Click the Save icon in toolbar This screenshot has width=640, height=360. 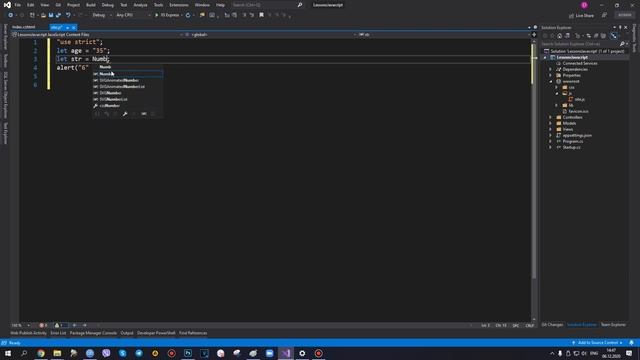click(51, 15)
